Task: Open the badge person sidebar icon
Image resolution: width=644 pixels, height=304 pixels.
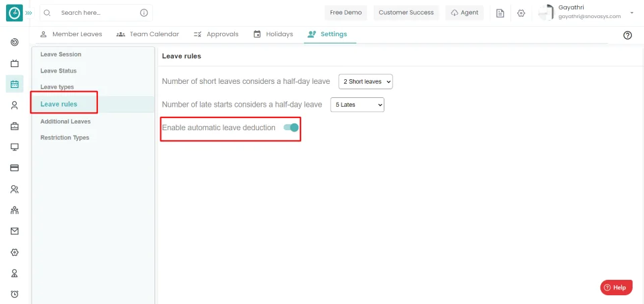Action: (x=15, y=273)
